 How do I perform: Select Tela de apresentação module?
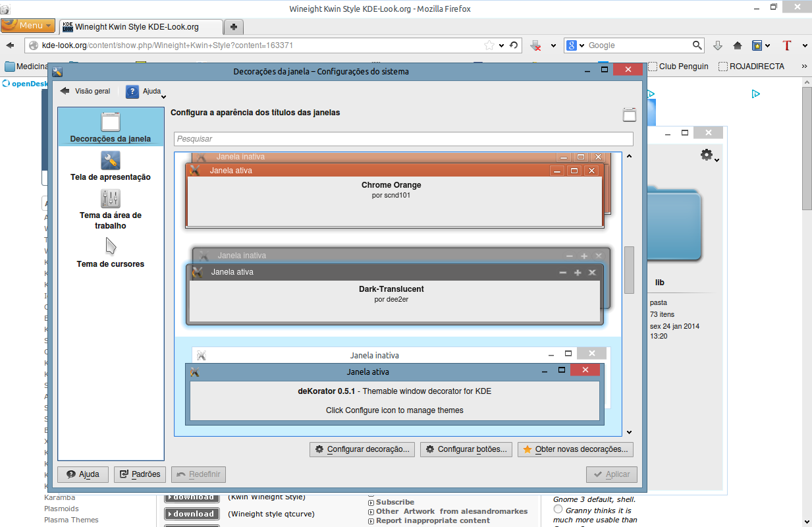pos(111,165)
